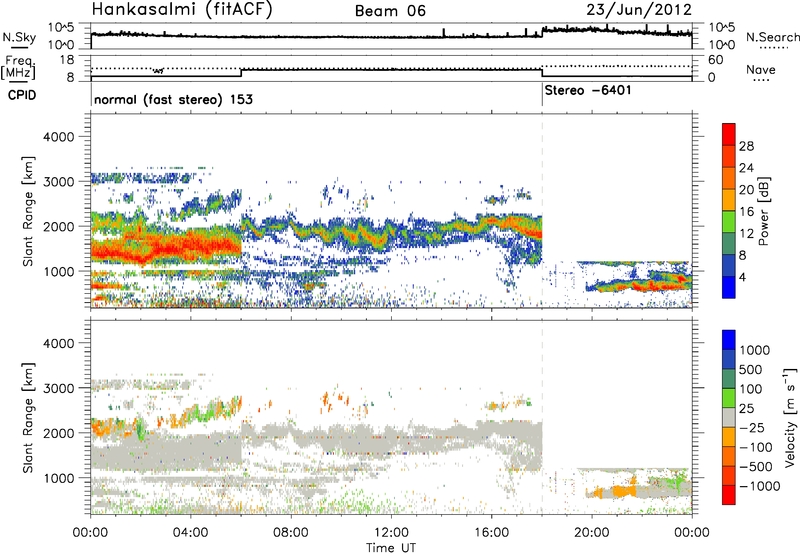Click the "-100" value on Velocity scale
This screenshot has height=554, width=800.
(x=756, y=447)
